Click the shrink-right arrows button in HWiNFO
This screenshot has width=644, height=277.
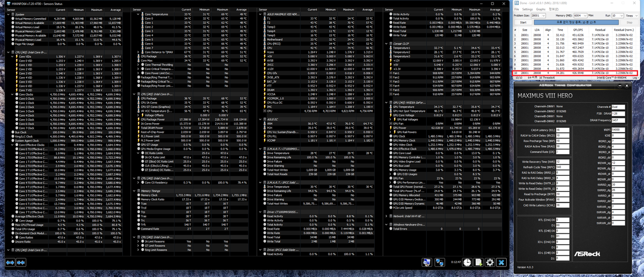pos(21,262)
